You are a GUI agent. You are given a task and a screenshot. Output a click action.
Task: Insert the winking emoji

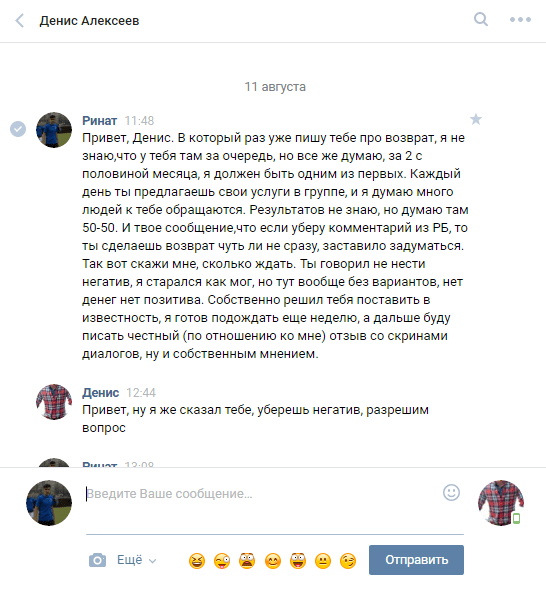(348, 561)
